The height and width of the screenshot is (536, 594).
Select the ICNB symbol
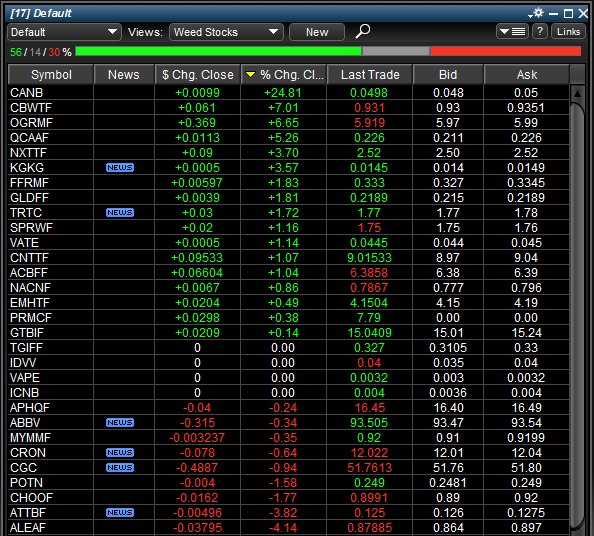(x=24, y=392)
